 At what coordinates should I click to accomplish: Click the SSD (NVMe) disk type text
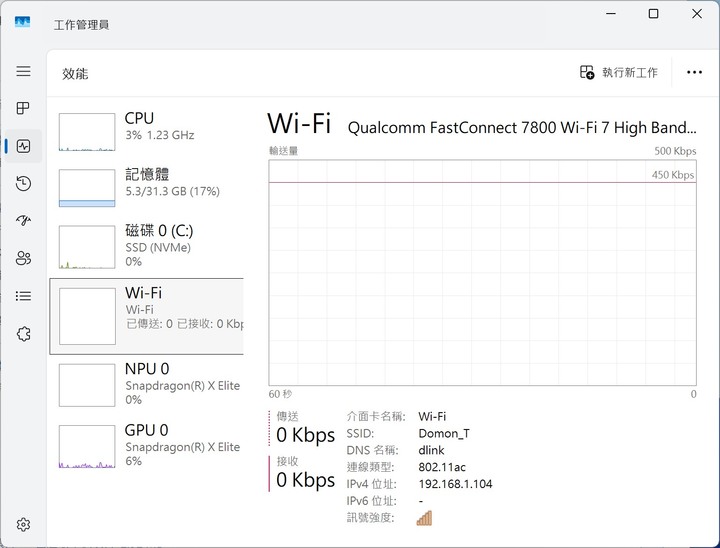pyautogui.click(x=158, y=248)
